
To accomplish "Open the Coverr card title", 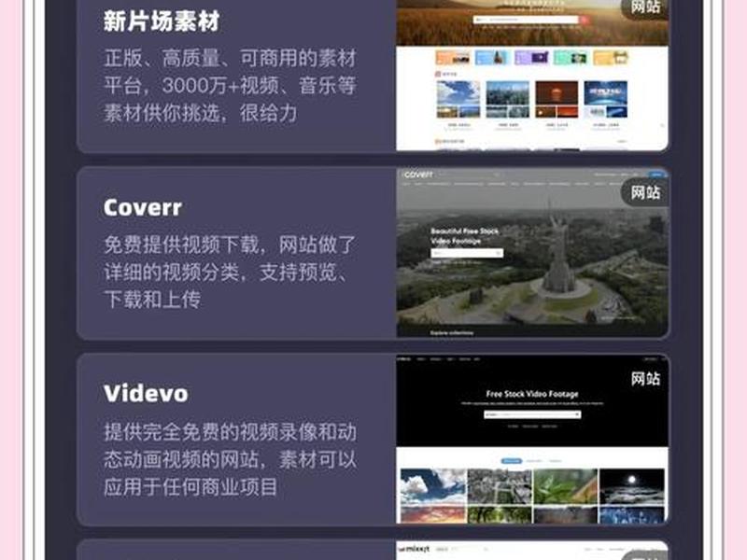I will point(143,207).
